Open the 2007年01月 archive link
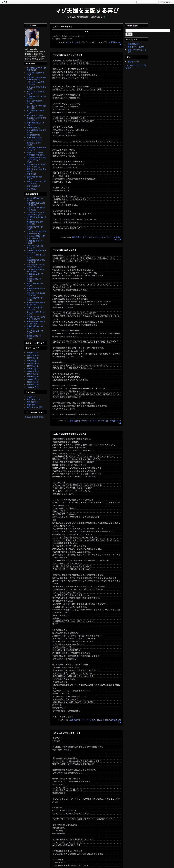174x868 pixels. click(x=33, y=366)
